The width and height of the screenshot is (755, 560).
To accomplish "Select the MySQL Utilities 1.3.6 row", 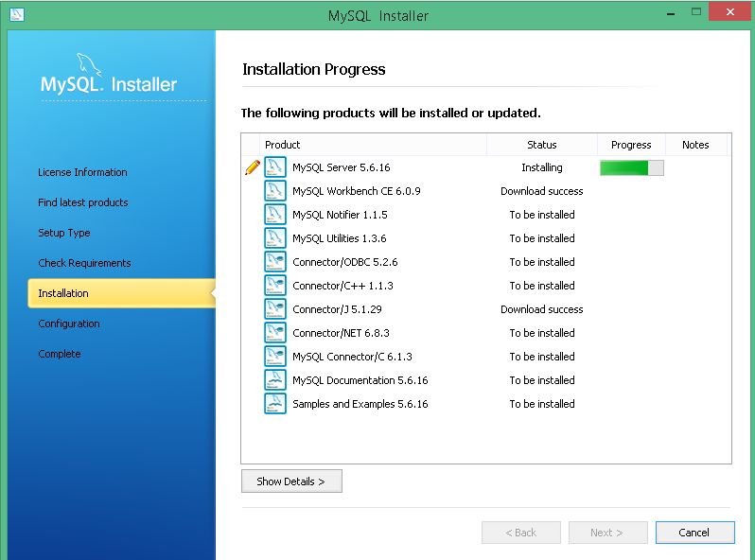I will tap(340, 238).
